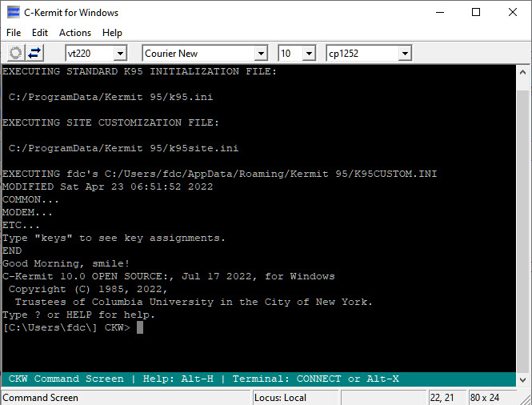Screen dimensions: 532x405
Task: Click the CKW> command prompt cursor
Action: pyautogui.click(x=140, y=327)
